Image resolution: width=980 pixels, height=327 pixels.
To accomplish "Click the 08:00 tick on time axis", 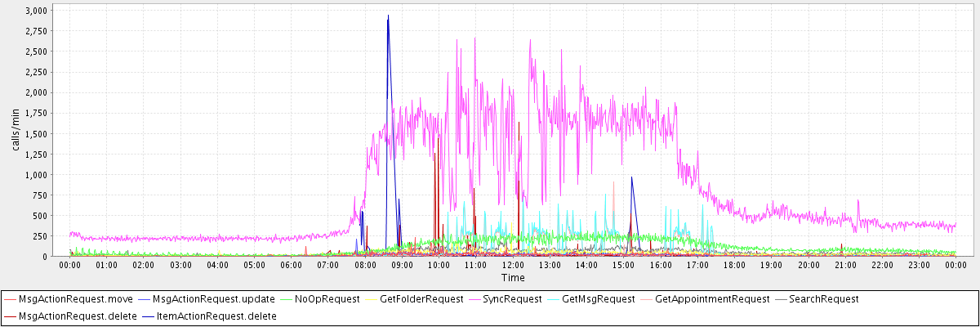I will pos(365,265).
